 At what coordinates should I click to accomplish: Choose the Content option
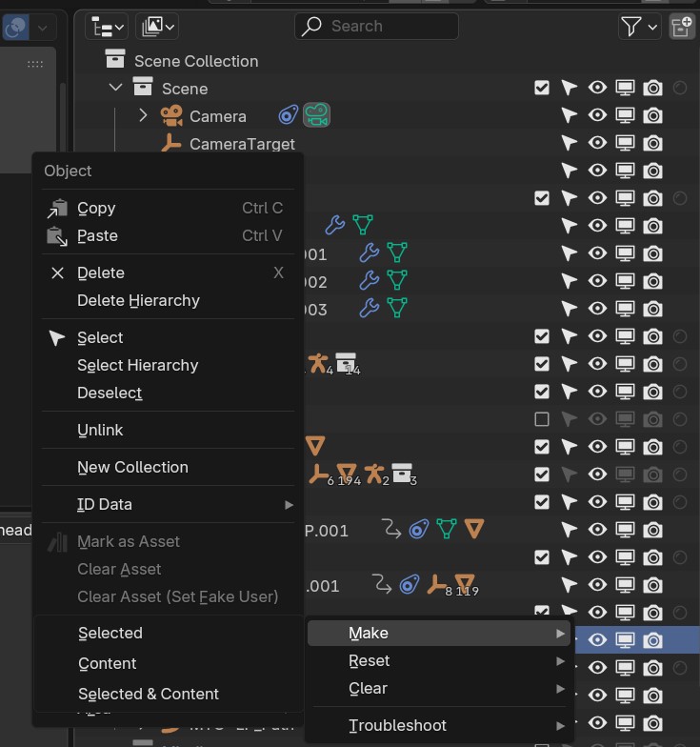click(x=168, y=663)
